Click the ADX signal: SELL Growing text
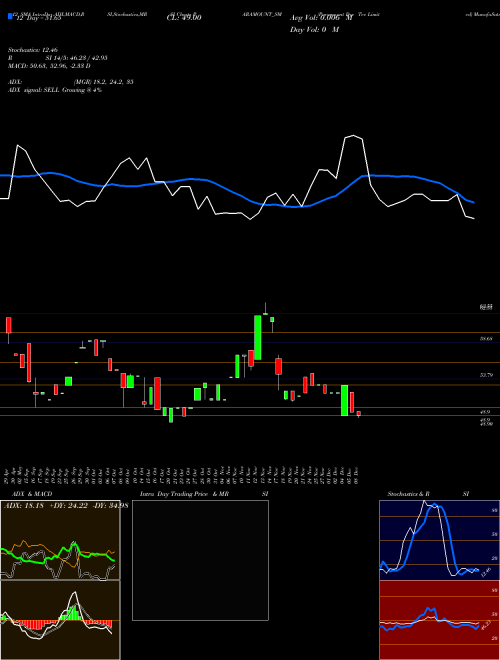This screenshot has width=500, height=660. pos(55,90)
